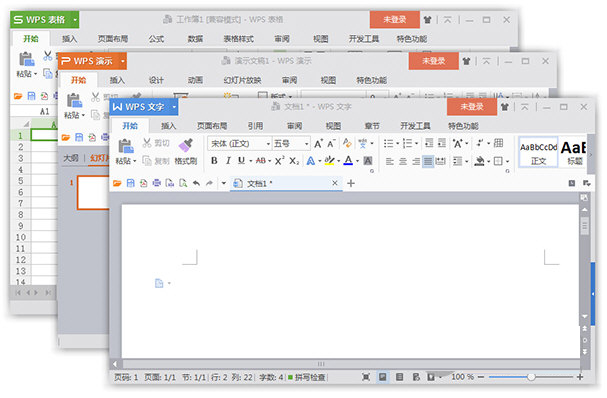The image size is (607, 398).
Task: Increase font size with the A+ icon
Action: [318, 144]
